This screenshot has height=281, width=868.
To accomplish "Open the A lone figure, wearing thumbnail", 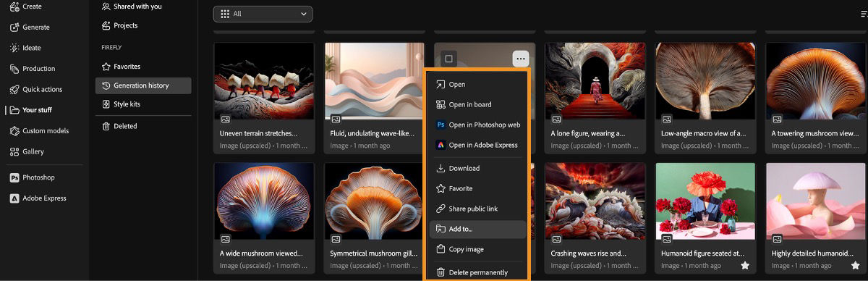I will point(595,81).
